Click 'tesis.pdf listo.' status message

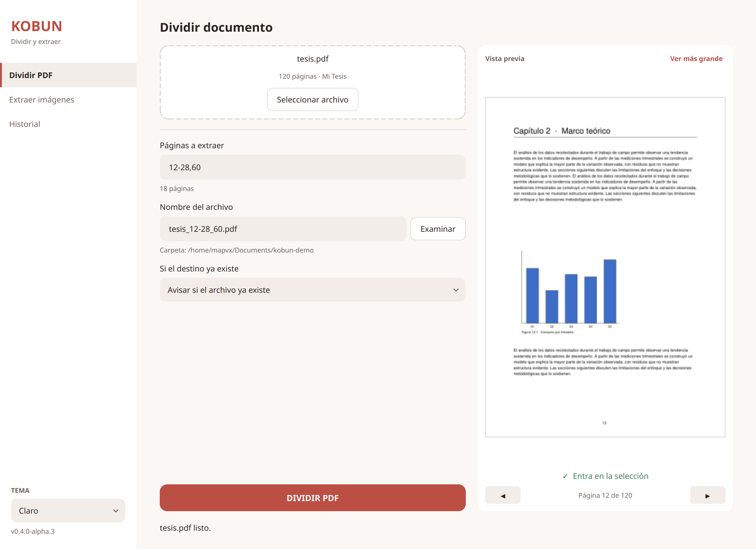click(185, 528)
